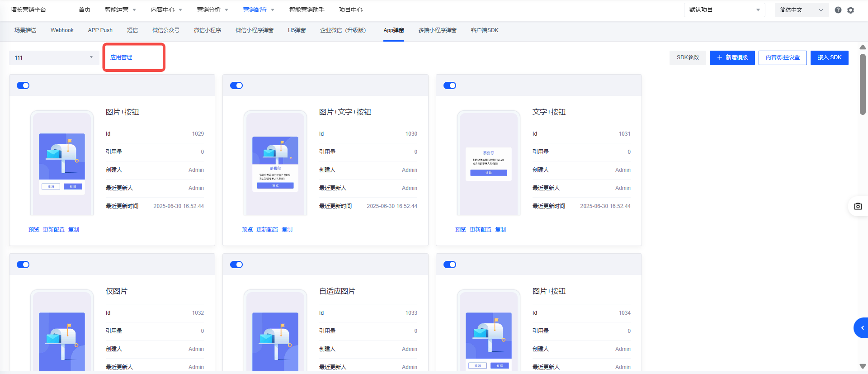The image size is (868, 374).
Task: Open the 简体中文 language dropdown
Action: click(801, 10)
